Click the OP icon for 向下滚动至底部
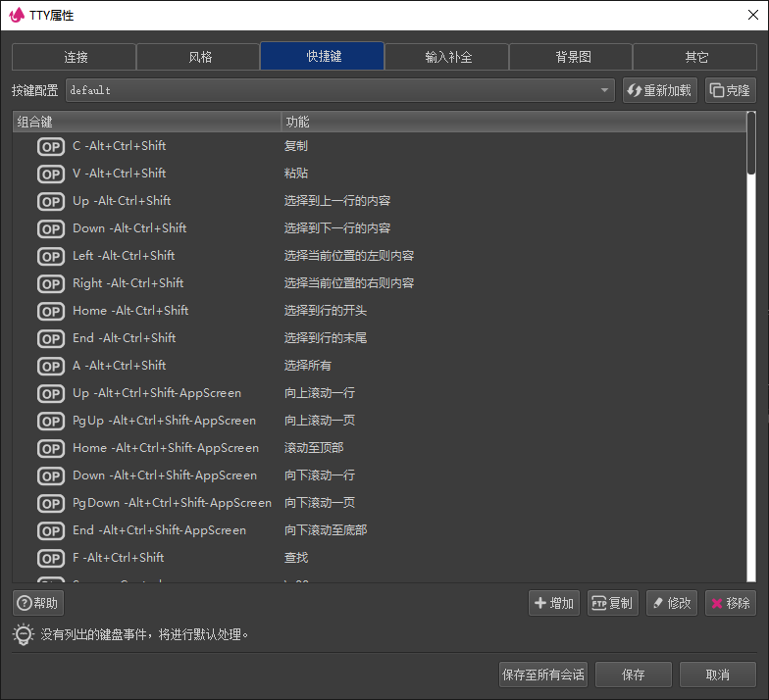769x700 pixels. tap(51, 530)
